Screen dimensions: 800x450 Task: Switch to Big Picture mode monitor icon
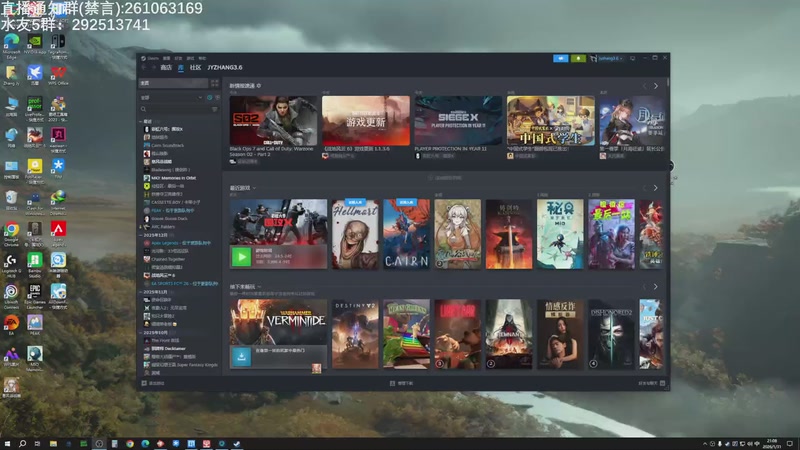point(633,58)
